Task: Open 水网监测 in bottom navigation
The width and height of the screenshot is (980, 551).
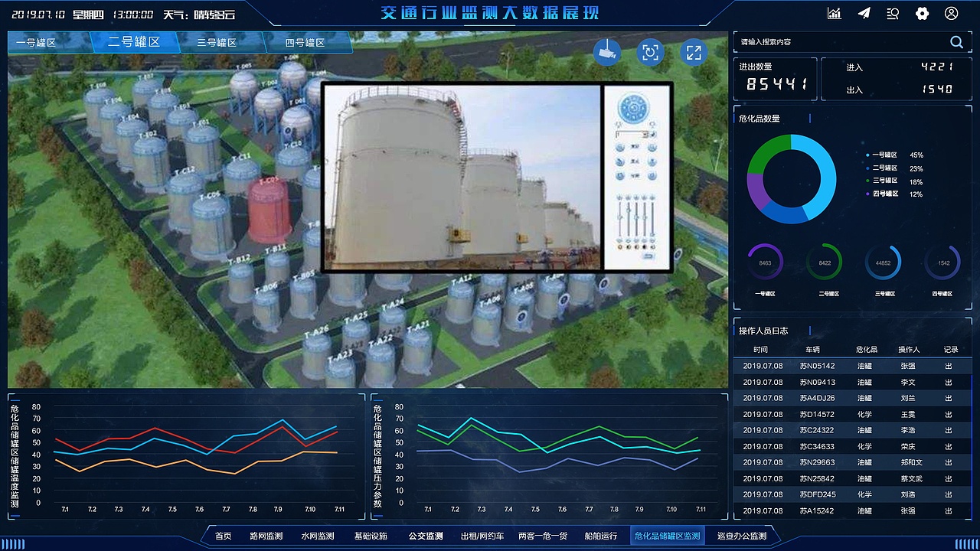Action: [x=318, y=536]
